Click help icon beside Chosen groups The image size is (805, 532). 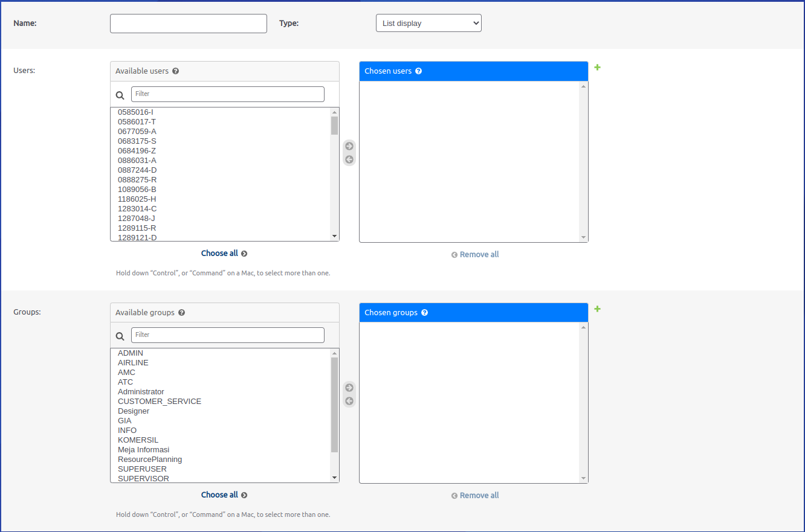[x=424, y=313]
